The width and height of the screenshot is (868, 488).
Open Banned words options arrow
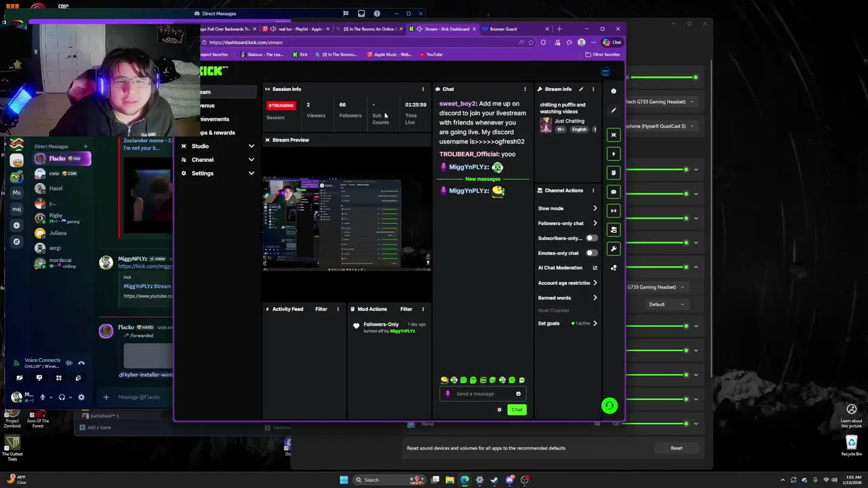(x=595, y=298)
